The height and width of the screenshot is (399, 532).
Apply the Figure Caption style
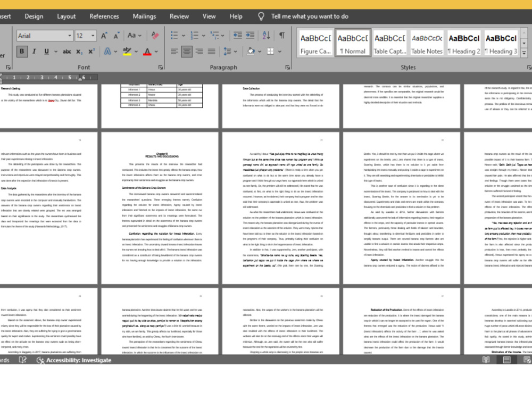pyautogui.click(x=315, y=43)
